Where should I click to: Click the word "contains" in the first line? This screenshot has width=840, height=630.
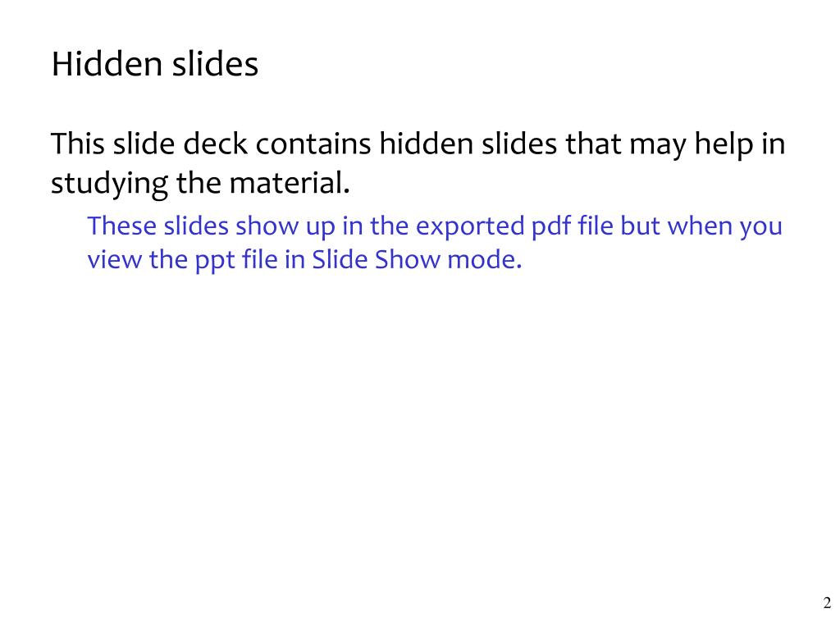coord(313,144)
